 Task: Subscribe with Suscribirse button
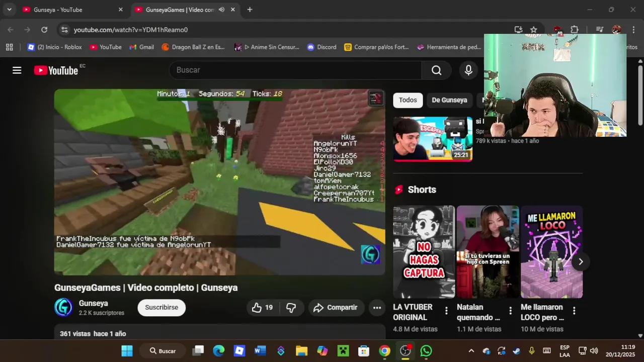pos(162,308)
